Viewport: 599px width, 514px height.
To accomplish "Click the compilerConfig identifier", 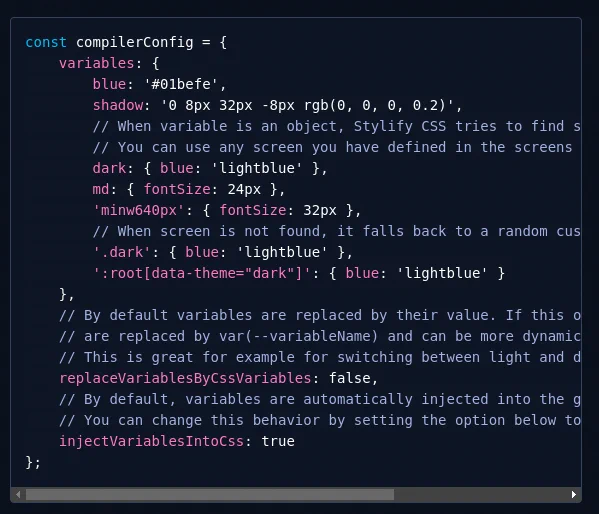I will 134,42.
